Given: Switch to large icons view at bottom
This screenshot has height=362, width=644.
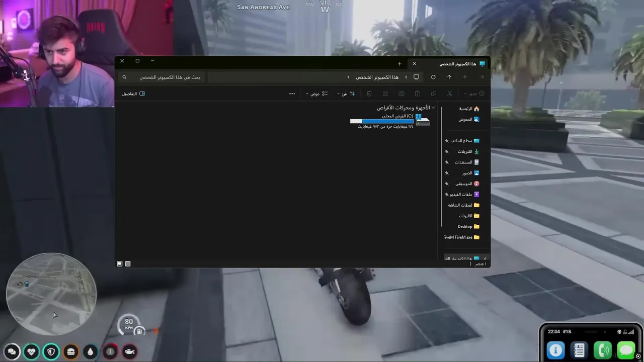Looking at the screenshot, I should pos(120,263).
